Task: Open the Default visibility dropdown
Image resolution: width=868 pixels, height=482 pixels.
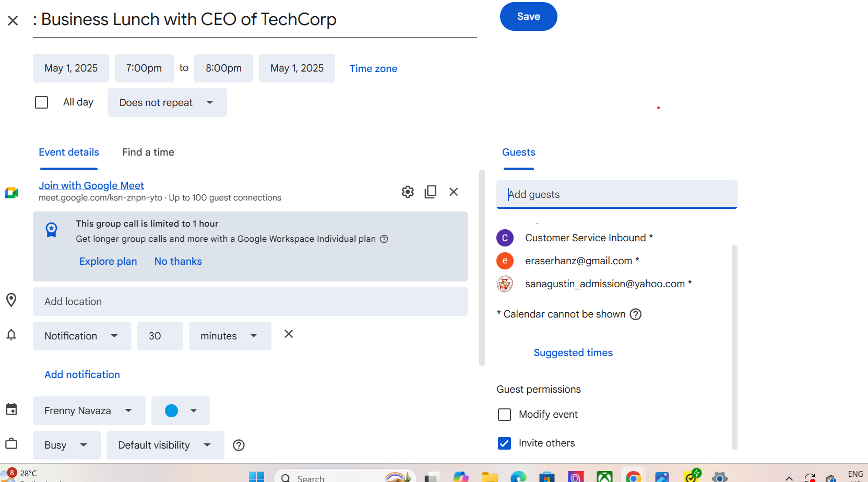Action: tap(165, 445)
